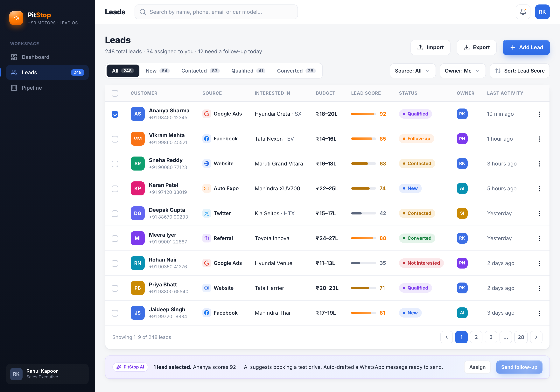Select Meera Iyer's row checkbox

115,239
